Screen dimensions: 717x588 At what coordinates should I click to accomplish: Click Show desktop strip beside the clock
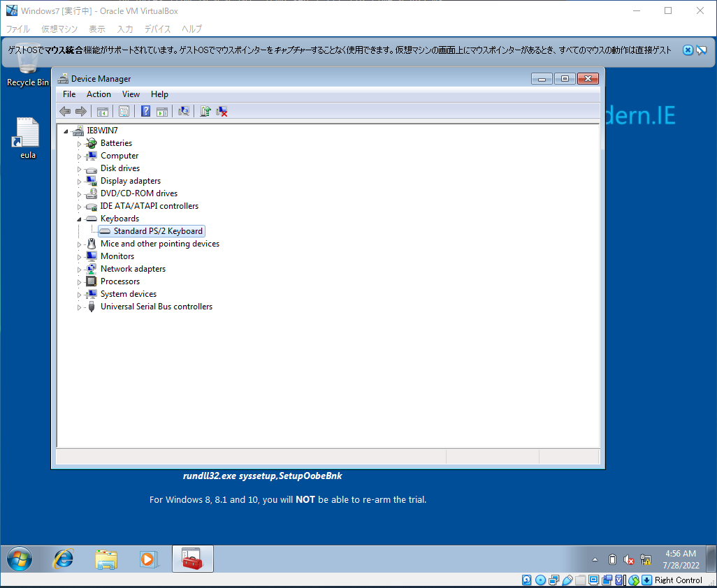point(712,559)
